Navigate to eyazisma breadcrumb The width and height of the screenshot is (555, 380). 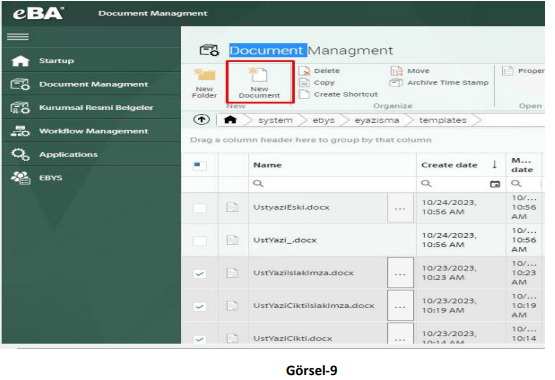click(x=377, y=120)
